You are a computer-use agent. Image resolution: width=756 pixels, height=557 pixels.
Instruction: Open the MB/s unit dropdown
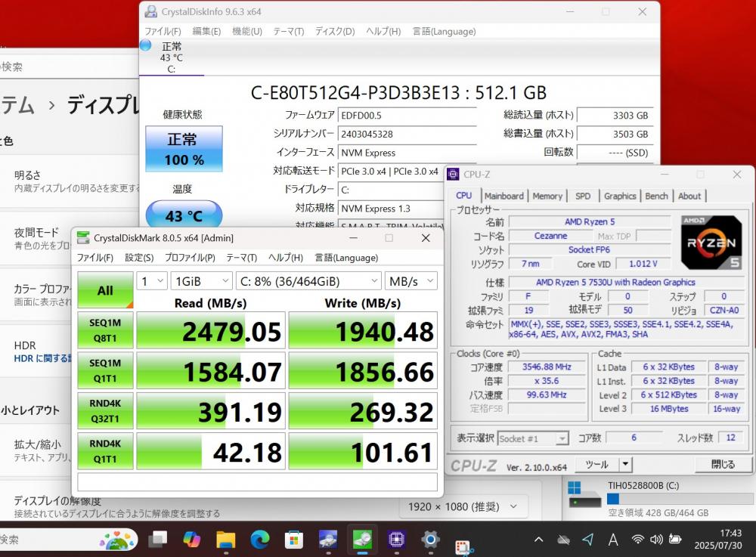(411, 281)
